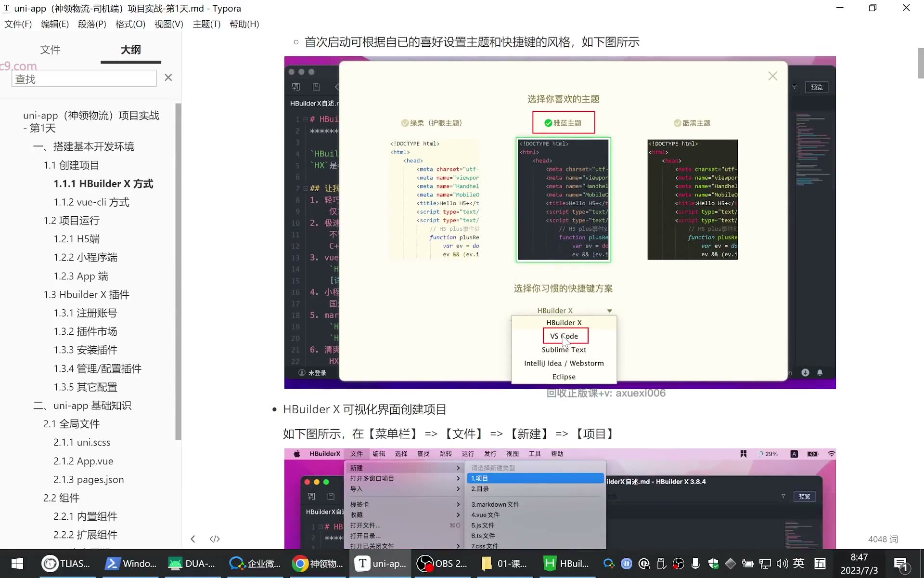The height and width of the screenshot is (578, 924).
Task: Open TLIAS app in the taskbar
Action: (66, 564)
